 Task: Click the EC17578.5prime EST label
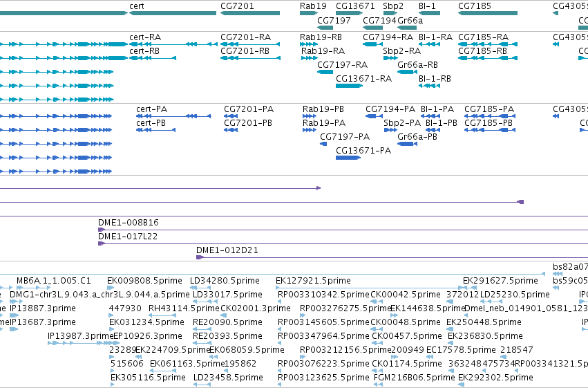[461, 350]
